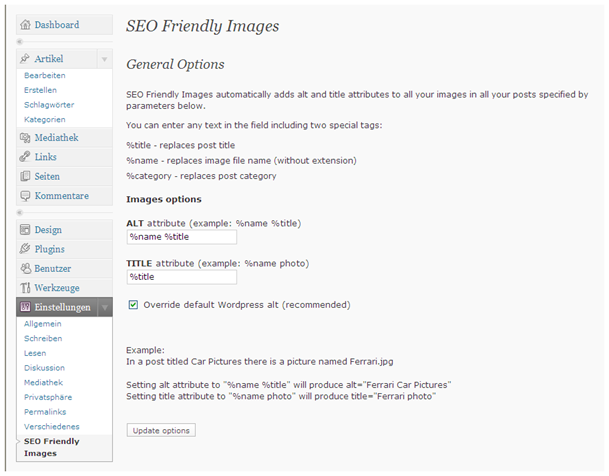The height and width of the screenshot is (476, 609).
Task: Open the Kommentare menu
Action: [64, 196]
